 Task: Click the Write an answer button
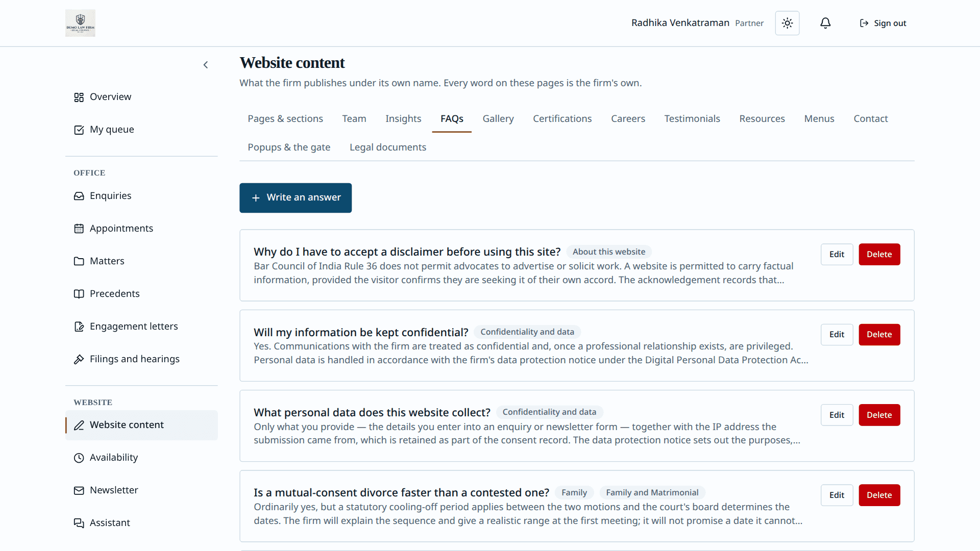coord(296,197)
